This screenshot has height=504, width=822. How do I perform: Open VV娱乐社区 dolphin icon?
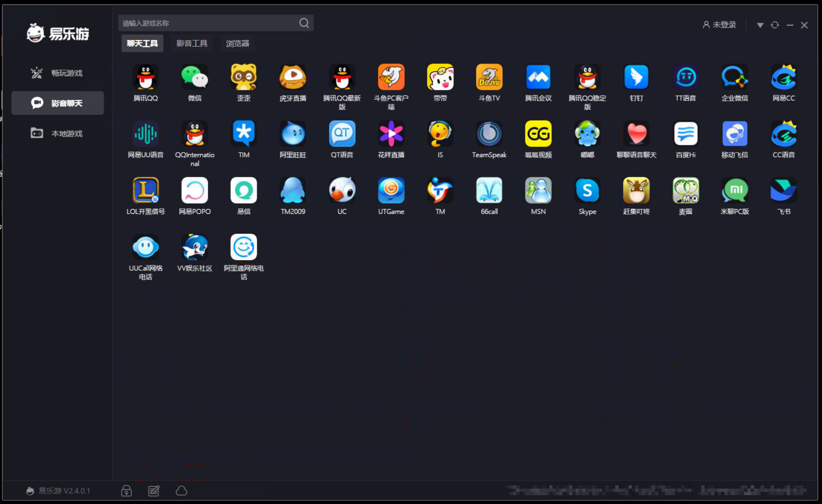[x=195, y=247]
